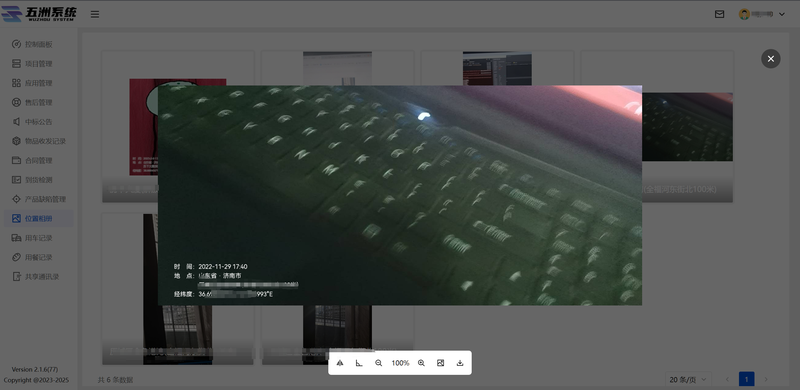The image size is (800, 390).
Task: Click the next page arrow
Action: click(x=766, y=379)
